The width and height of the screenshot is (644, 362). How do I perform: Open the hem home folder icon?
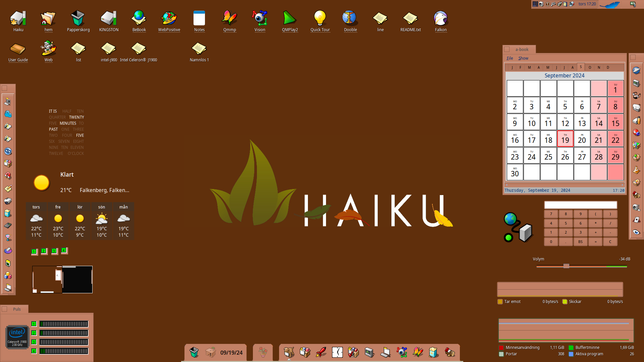coord(48,18)
